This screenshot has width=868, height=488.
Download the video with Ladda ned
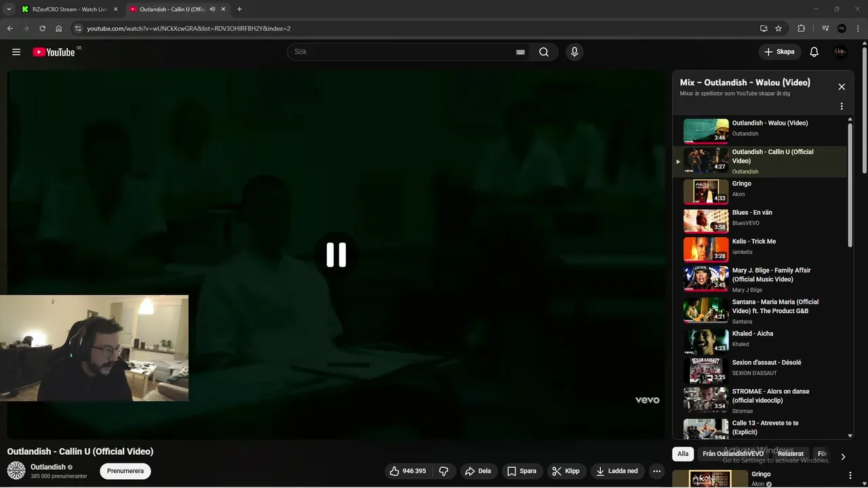pos(617,471)
